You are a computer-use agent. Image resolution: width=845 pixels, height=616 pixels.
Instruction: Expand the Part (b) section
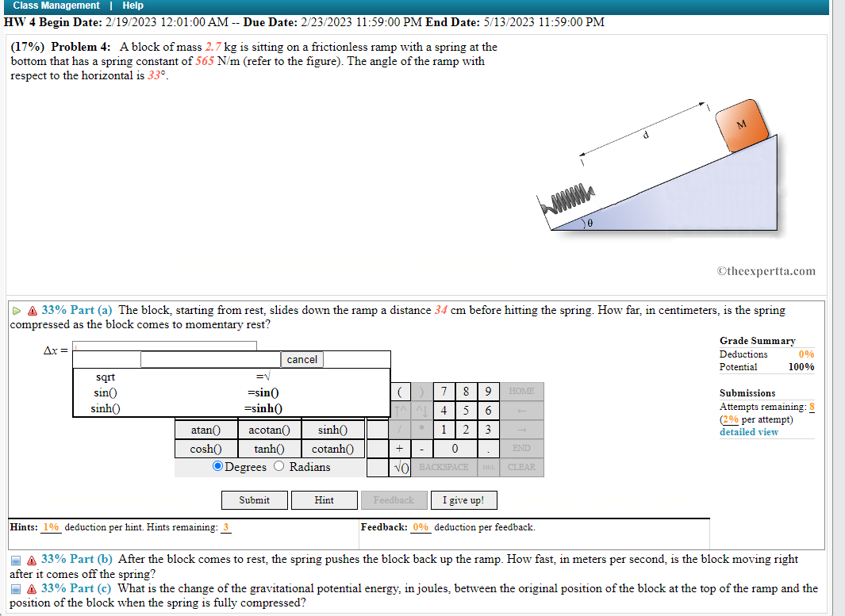tap(14, 559)
